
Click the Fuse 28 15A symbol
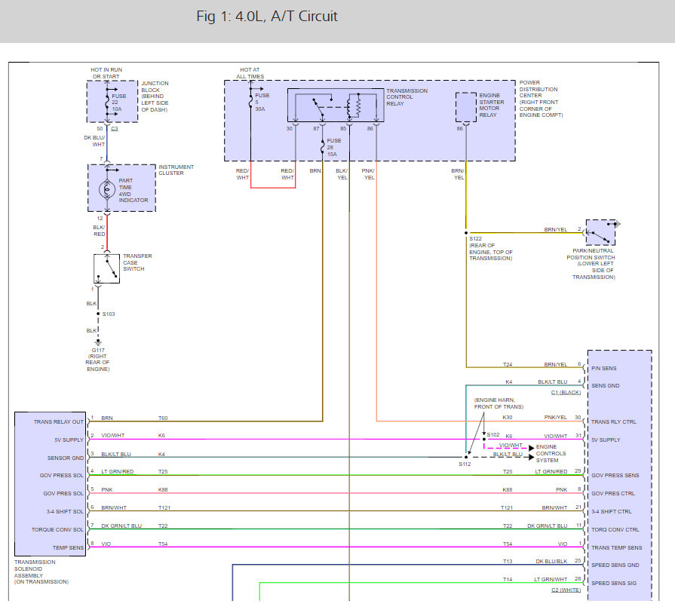(323, 147)
